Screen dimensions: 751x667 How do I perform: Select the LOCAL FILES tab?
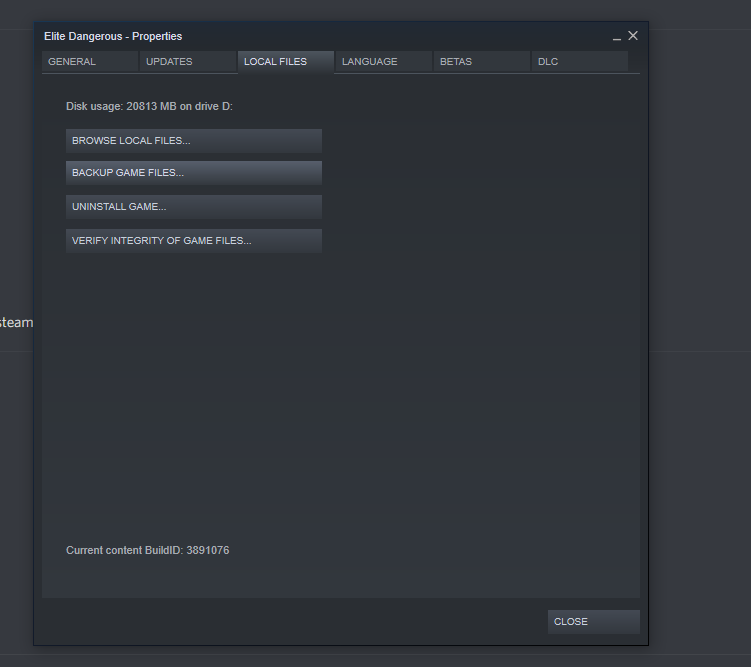pos(286,62)
